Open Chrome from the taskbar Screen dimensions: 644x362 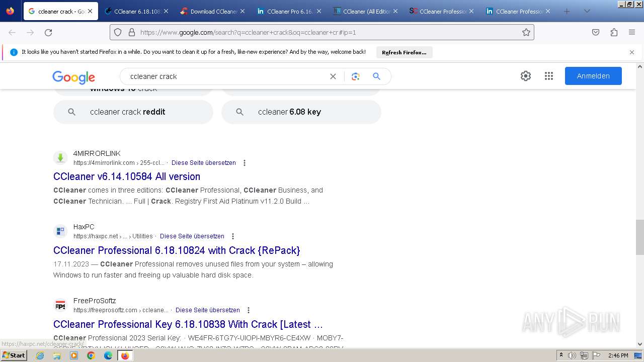[91, 355]
